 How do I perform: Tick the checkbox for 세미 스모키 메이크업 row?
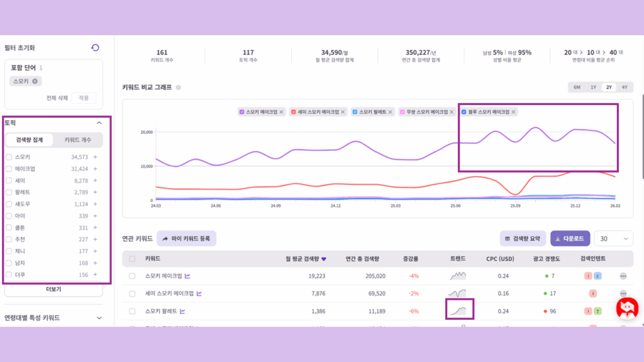[132, 293]
